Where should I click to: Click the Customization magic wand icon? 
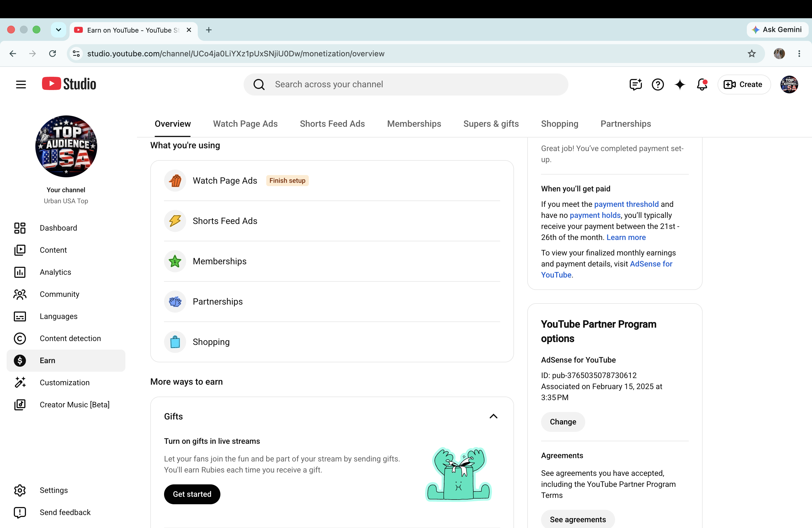click(x=20, y=383)
